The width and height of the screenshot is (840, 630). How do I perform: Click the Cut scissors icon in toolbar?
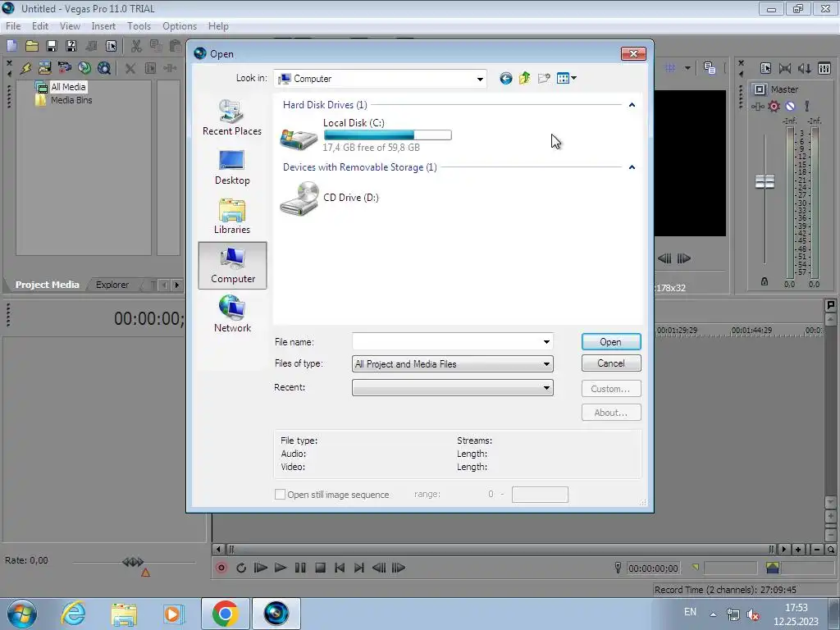[136, 46]
